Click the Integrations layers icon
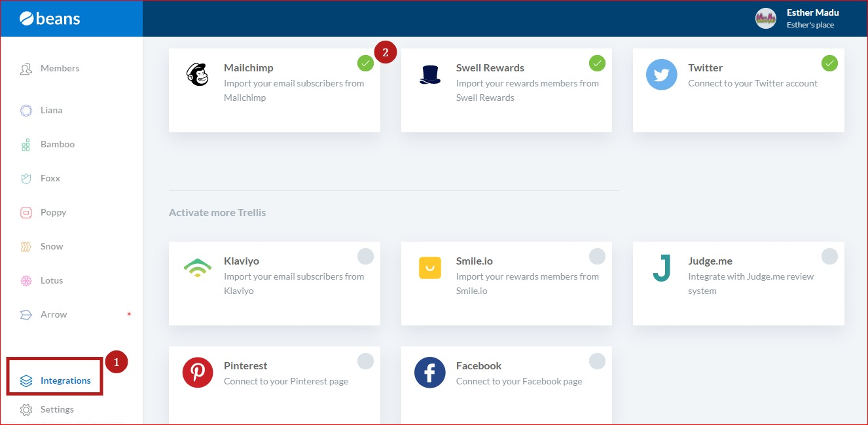The height and width of the screenshot is (425, 868). pyautogui.click(x=26, y=381)
